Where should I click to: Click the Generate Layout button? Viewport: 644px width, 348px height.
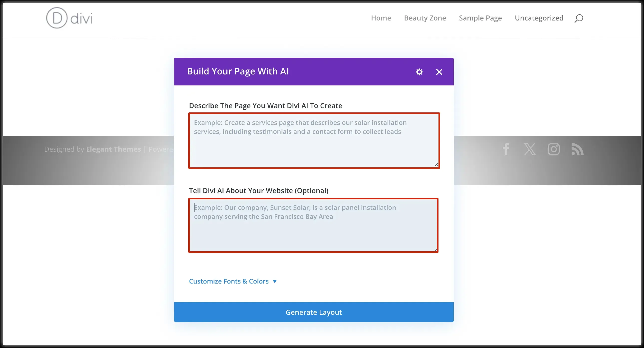(314, 312)
